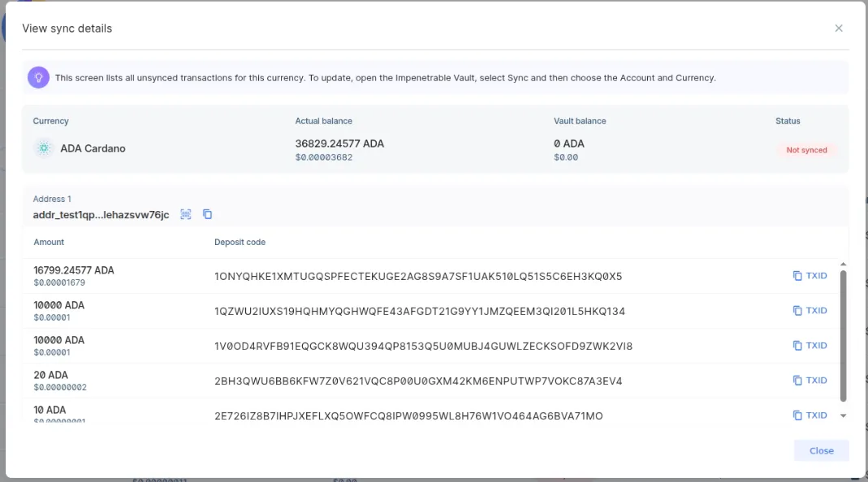The width and height of the screenshot is (868, 482).
Task: Click TXID link for 16799.24577 ADA transaction
Action: tap(817, 276)
